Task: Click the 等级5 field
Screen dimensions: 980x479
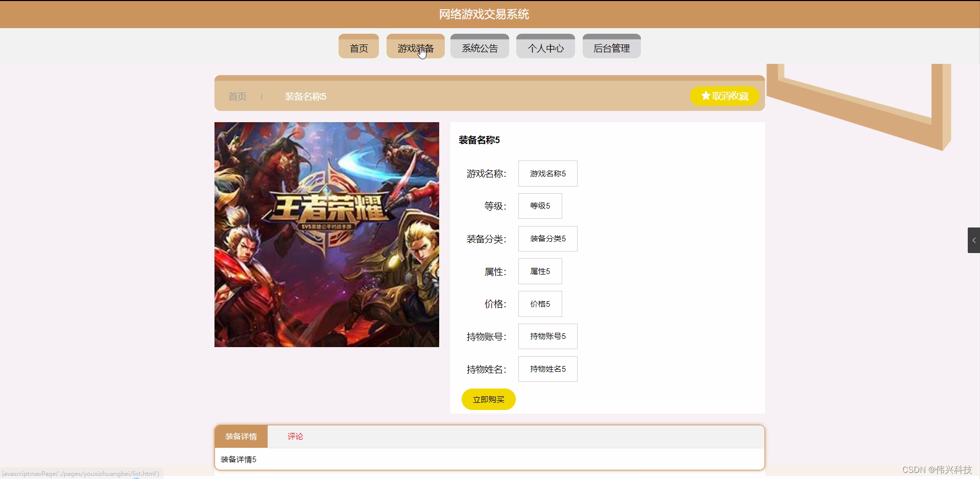Action: (x=539, y=206)
